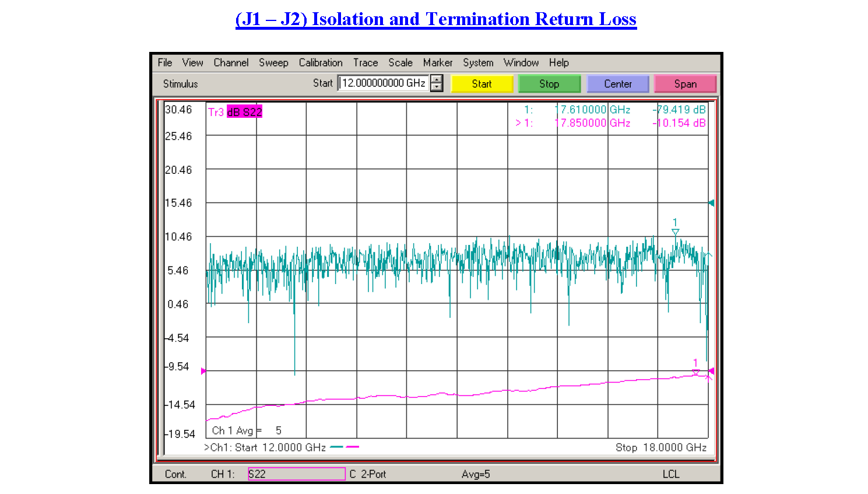Select the Tr3 dB S22 trace label
This screenshot has height=494, width=868.
pyautogui.click(x=235, y=112)
